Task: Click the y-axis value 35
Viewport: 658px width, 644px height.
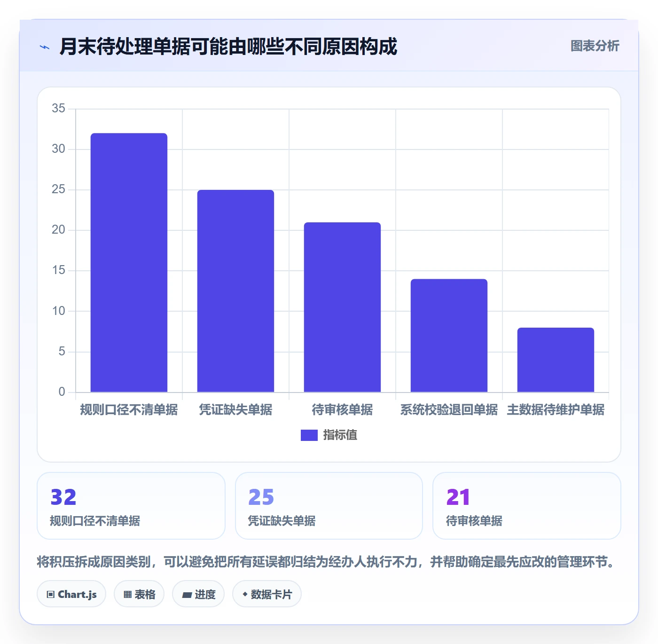Action: [58, 109]
